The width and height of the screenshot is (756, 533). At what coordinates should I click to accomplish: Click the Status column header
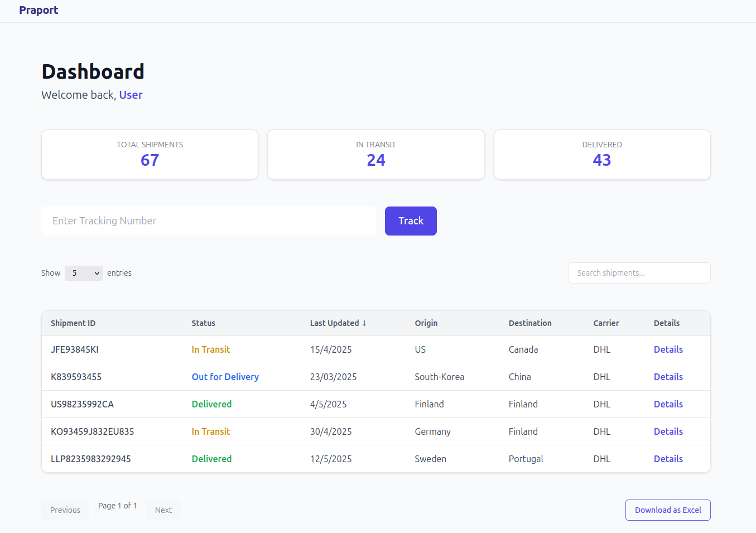[203, 323]
